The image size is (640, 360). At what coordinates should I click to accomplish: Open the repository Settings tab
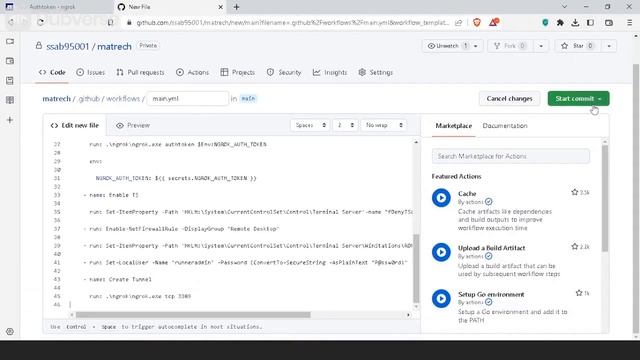point(376,72)
